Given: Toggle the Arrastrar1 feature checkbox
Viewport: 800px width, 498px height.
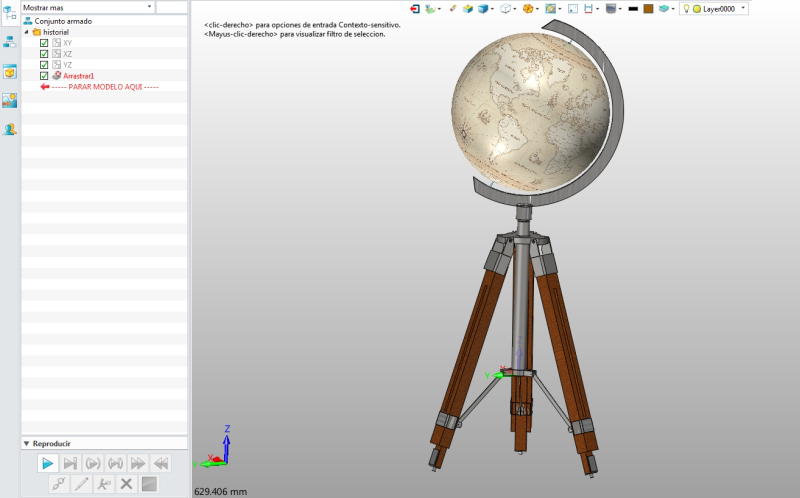Looking at the screenshot, I should click(44, 76).
